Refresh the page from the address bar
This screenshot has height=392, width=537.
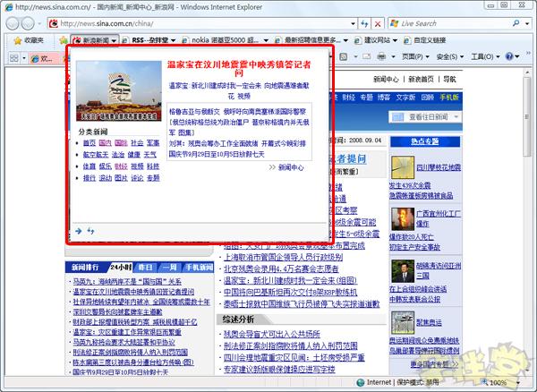pyautogui.click(x=364, y=23)
